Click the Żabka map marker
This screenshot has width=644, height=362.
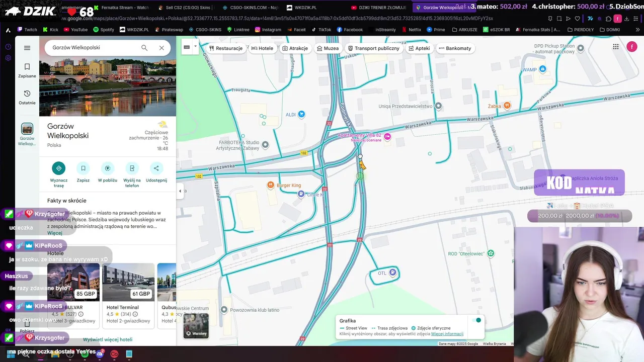point(507,105)
